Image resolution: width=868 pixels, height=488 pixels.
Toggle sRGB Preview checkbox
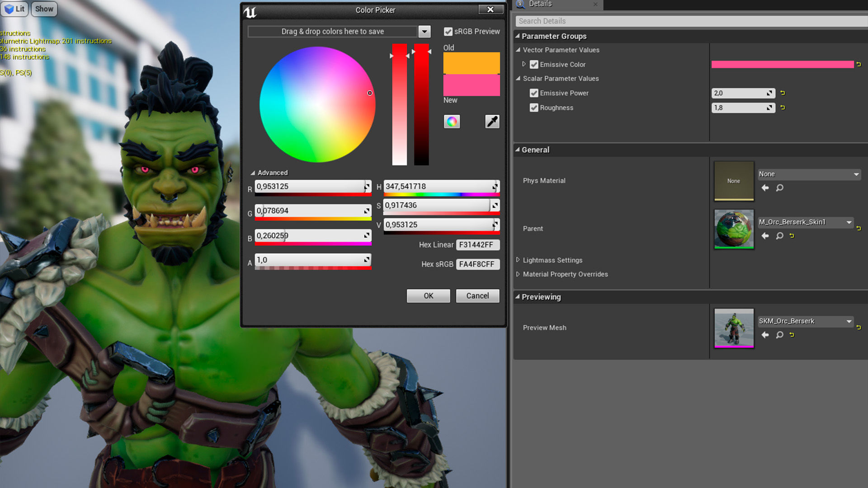(x=448, y=32)
